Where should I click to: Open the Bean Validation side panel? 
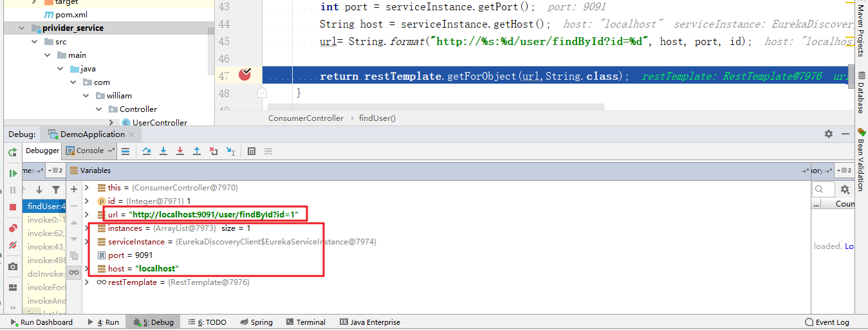point(861,159)
